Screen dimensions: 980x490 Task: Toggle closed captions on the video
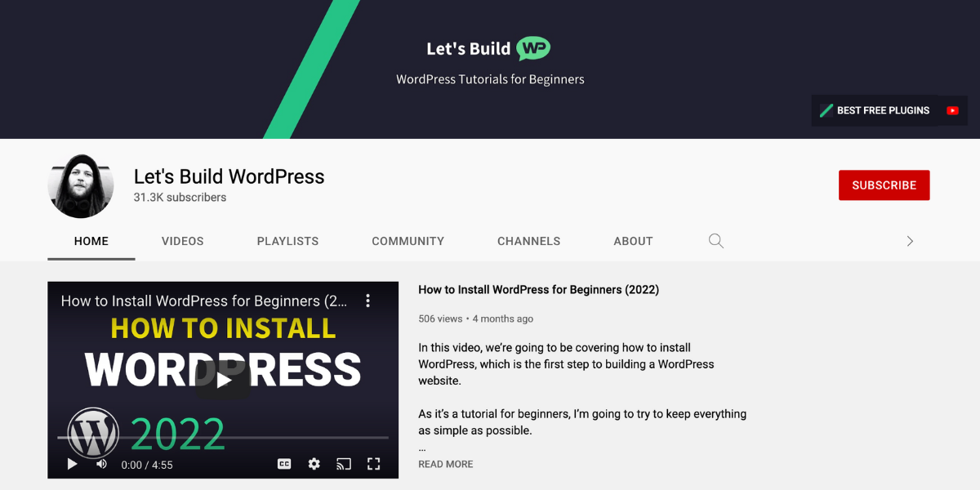pyautogui.click(x=284, y=464)
